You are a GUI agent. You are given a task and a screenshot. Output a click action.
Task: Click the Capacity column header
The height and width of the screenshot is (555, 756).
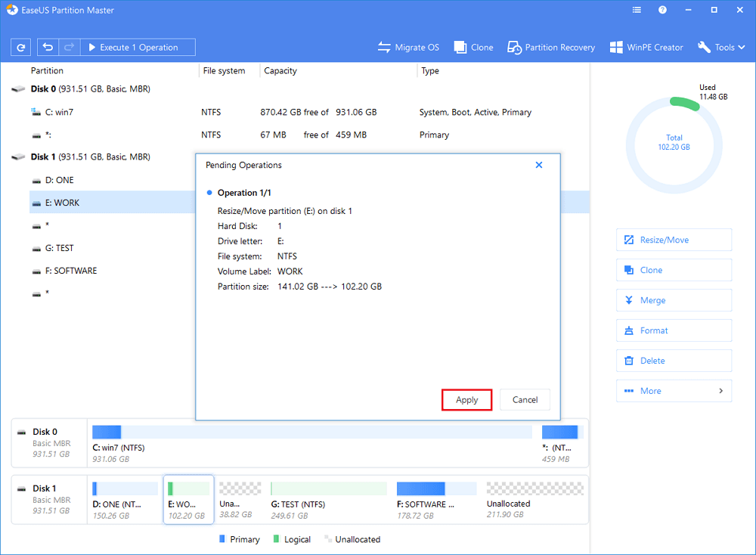pos(280,70)
